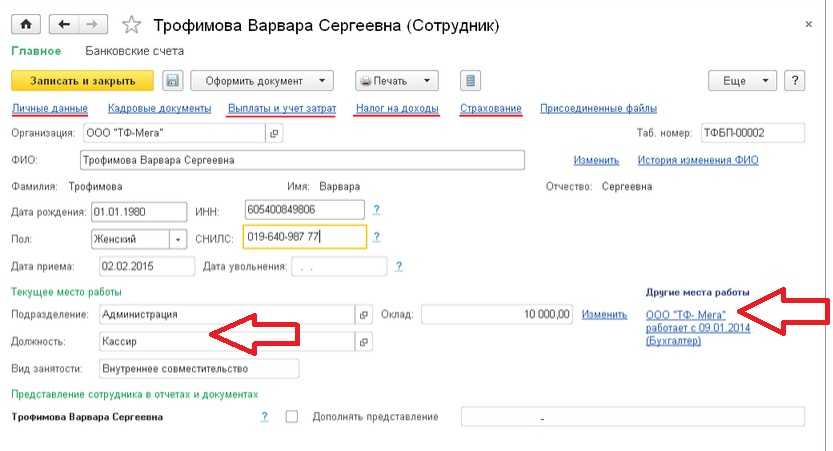Toggle the Дополнять представление checkbox
This screenshot has width=833, height=451.
pyautogui.click(x=292, y=416)
